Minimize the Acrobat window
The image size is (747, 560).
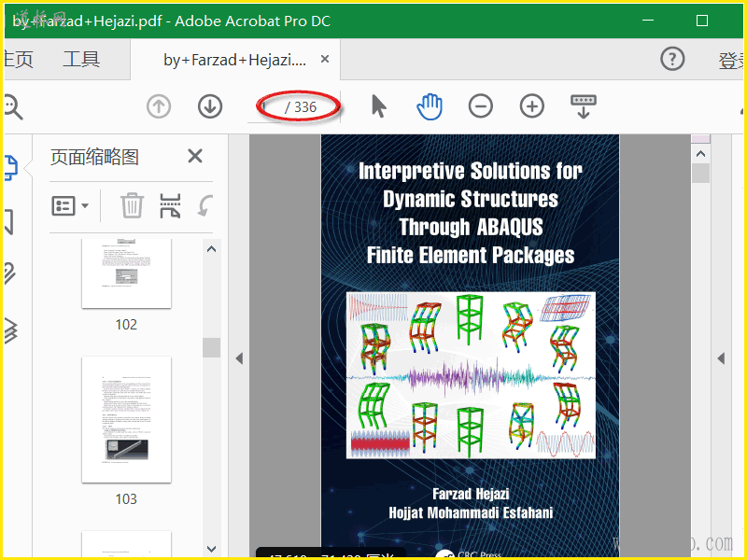(x=648, y=21)
